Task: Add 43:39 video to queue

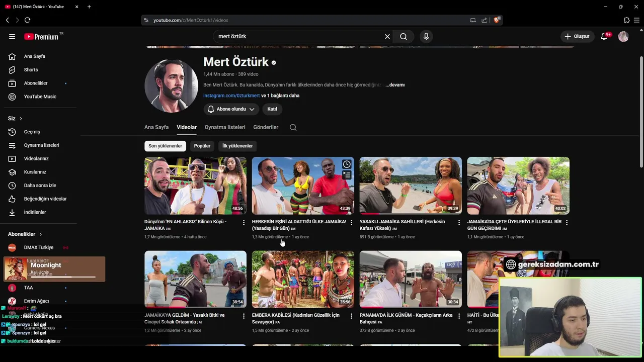Action: [347, 175]
